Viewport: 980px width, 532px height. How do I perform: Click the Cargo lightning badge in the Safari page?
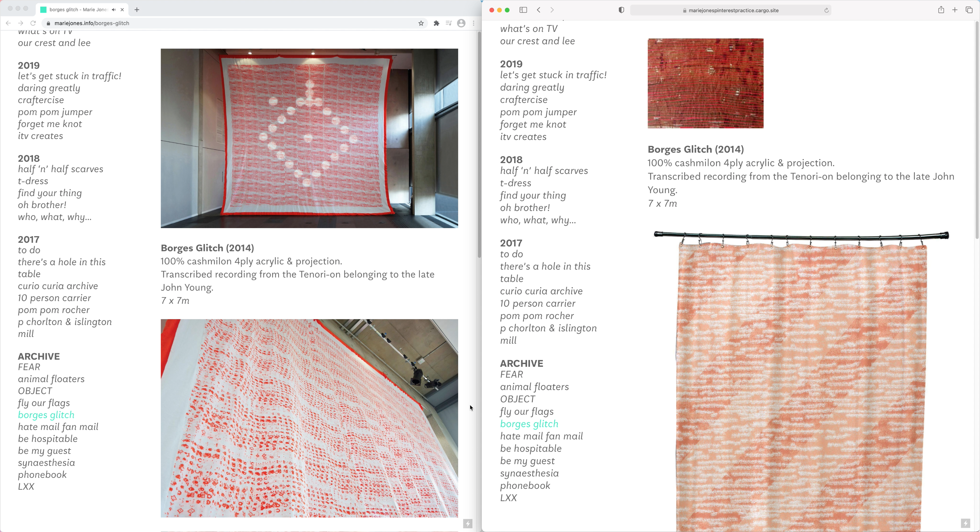click(965, 523)
